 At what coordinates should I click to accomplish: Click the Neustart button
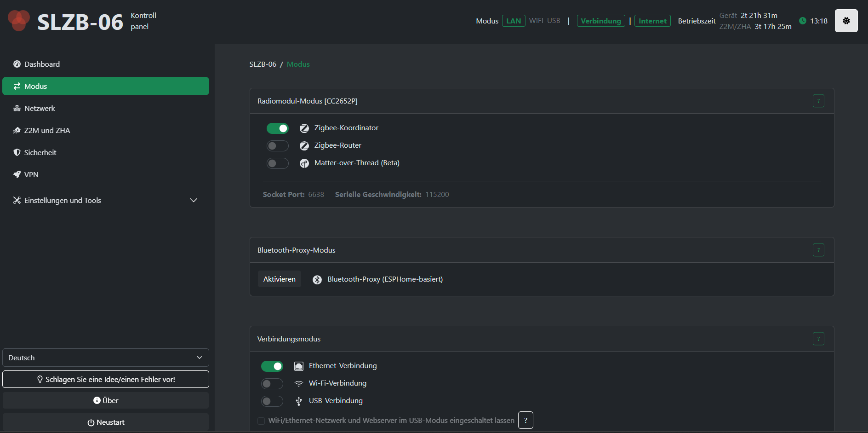pyautogui.click(x=106, y=422)
